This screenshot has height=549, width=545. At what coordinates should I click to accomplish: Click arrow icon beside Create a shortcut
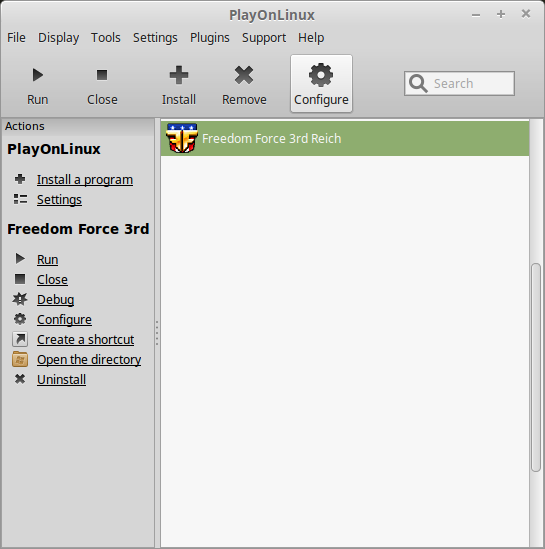pos(20,339)
